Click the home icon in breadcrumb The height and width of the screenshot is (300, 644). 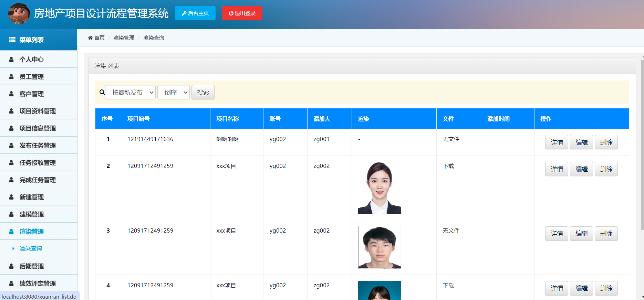pos(90,38)
